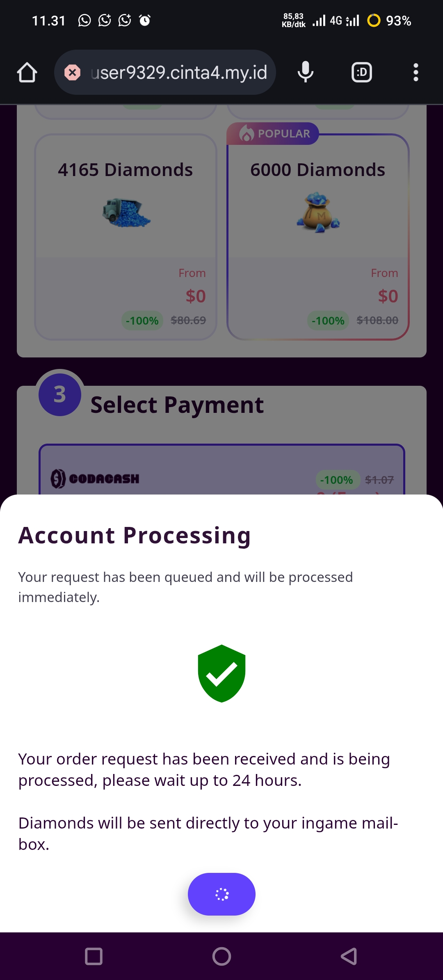Open Android recent apps square
This screenshot has width=443, height=980.
point(94,956)
